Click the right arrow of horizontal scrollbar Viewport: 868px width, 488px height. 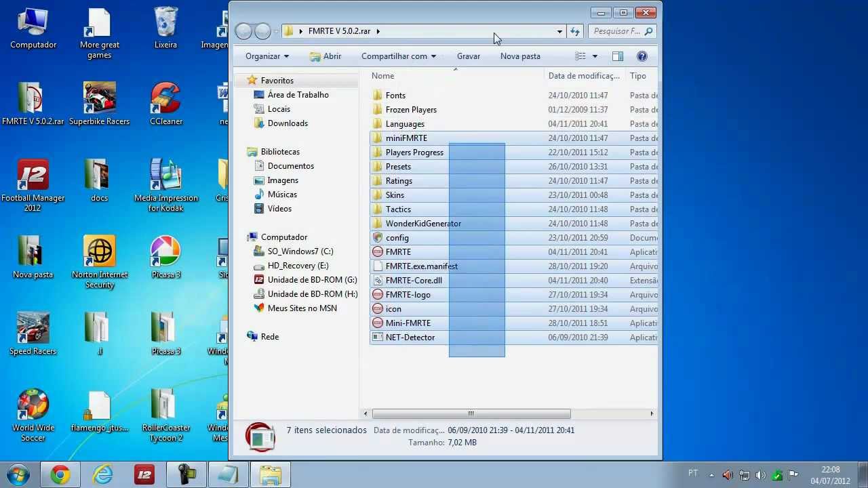pos(652,413)
